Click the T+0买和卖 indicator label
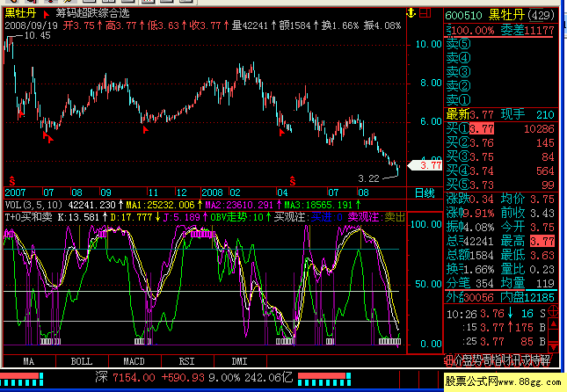Viewport: 567px width, 392px height. pyautogui.click(x=28, y=217)
